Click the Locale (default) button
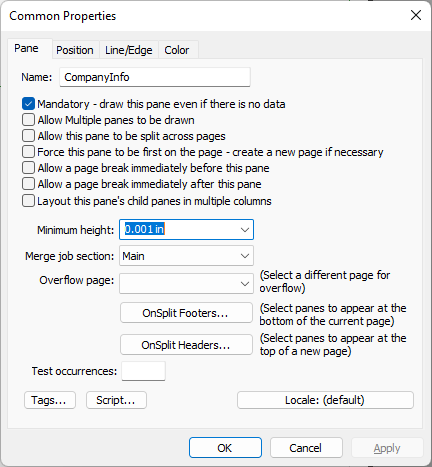This screenshot has width=432, height=467. point(325,400)
